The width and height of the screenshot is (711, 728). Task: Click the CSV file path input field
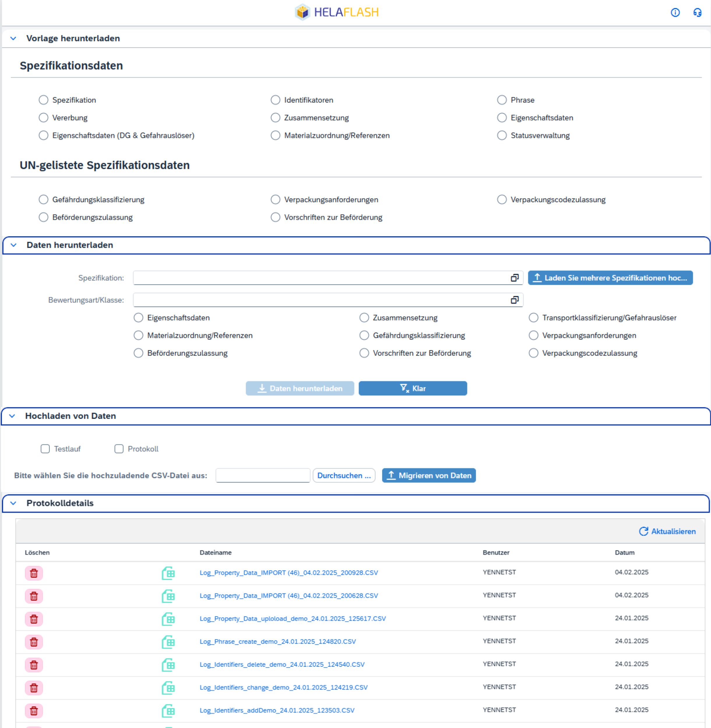click(263, 476)
